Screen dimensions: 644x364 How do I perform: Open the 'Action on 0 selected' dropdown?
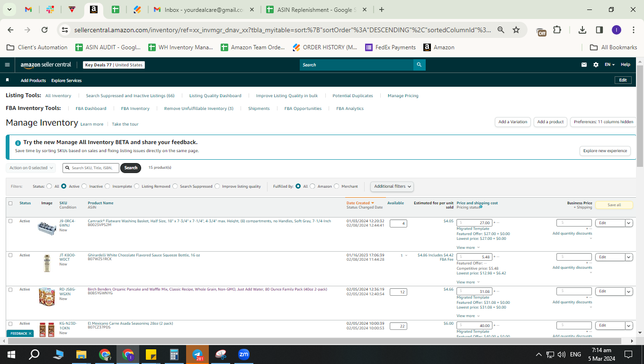pyautogui.click(x=31, y=168)
